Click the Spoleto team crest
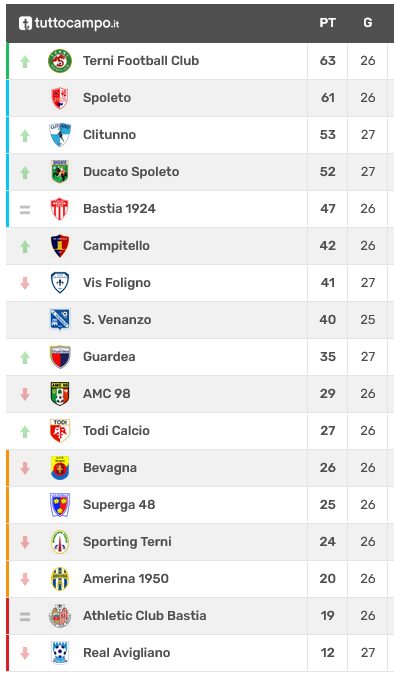394x682 pixels. (60, 98)
